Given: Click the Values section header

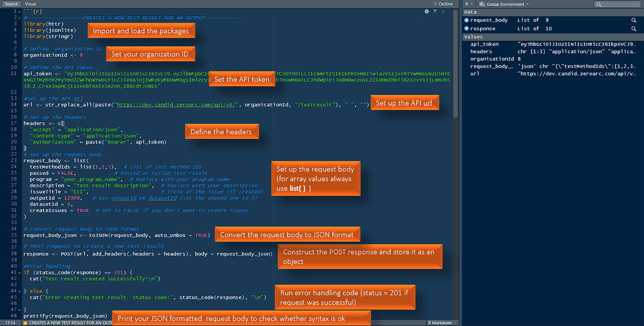Looking at the screenshot, I should (x=553, y=36).
